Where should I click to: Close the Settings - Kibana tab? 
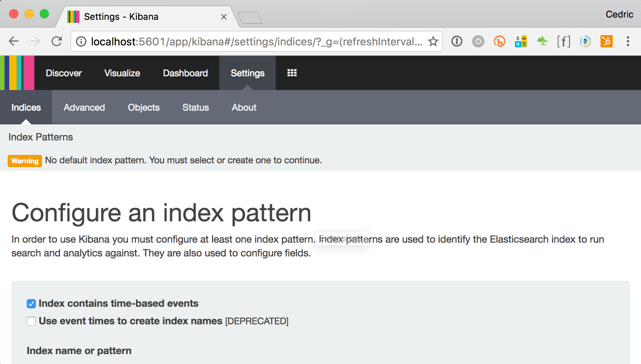point(224,17)
